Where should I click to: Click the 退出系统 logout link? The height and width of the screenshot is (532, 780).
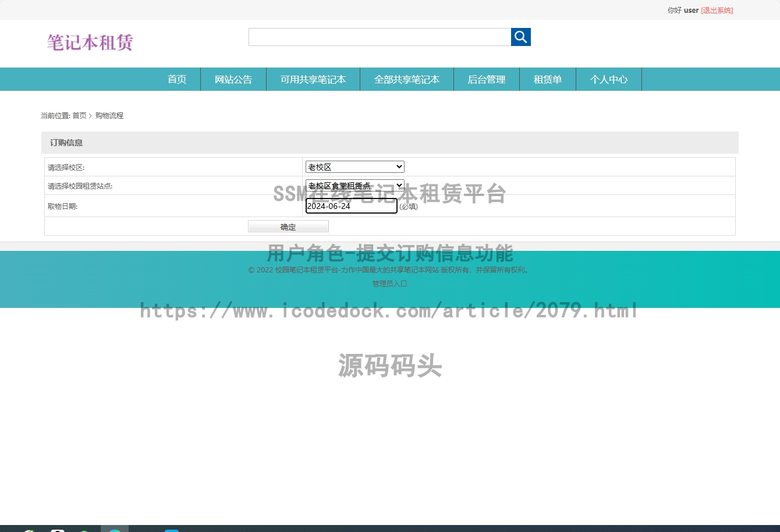click(717, 10)
